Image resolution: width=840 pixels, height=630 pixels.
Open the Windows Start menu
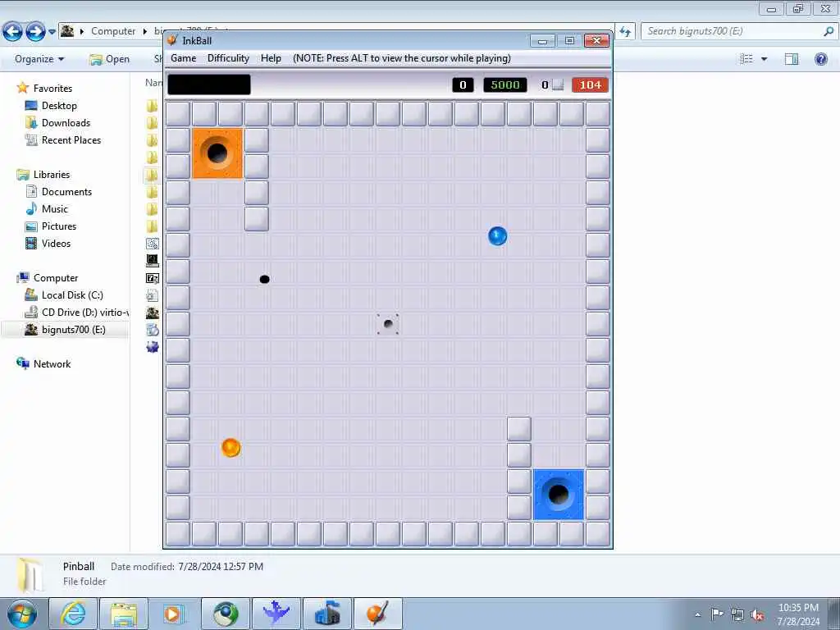click(22, 614)
